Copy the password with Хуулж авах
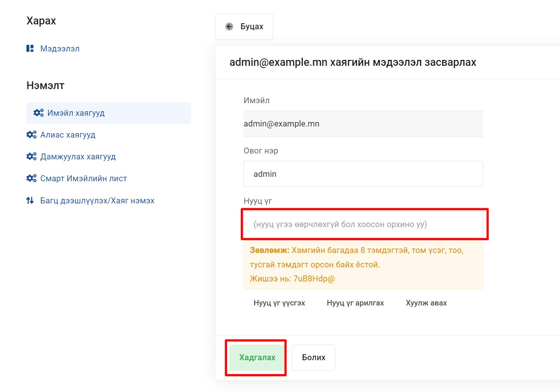The image size is (560, 392). coord(426,303)
